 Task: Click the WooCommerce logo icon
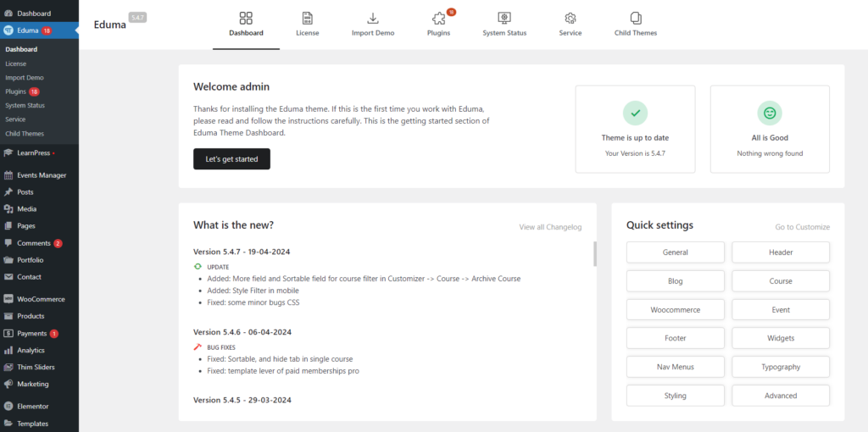tap(8, 299)
